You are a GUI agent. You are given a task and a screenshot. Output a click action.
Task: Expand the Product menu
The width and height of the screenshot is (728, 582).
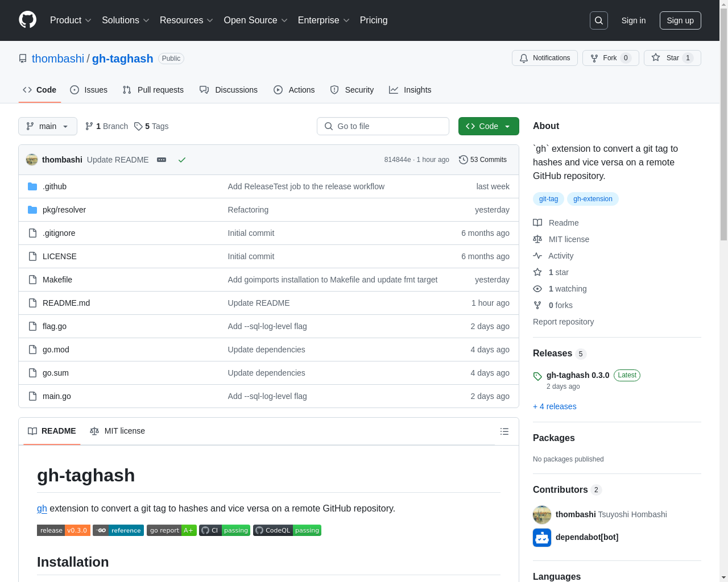pos(71,20)
